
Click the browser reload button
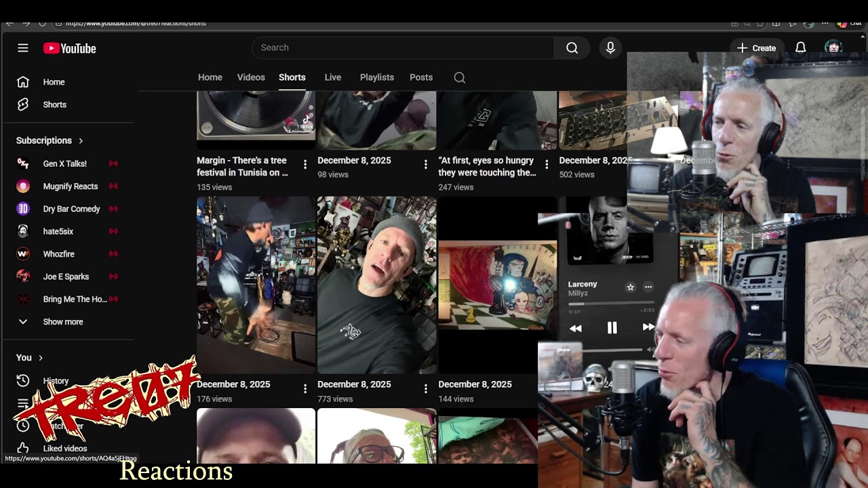pyautogui.click(x=42, y=23)
